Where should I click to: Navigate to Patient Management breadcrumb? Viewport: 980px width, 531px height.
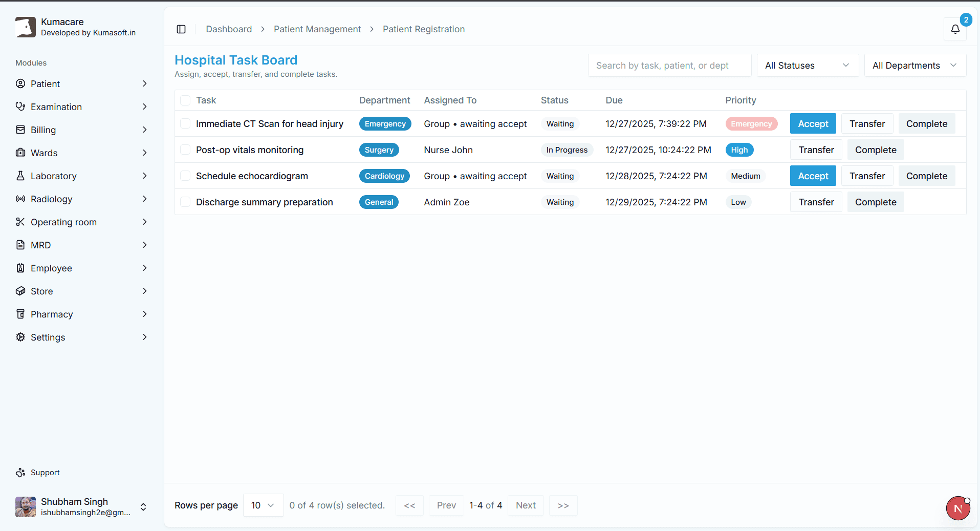317,29
